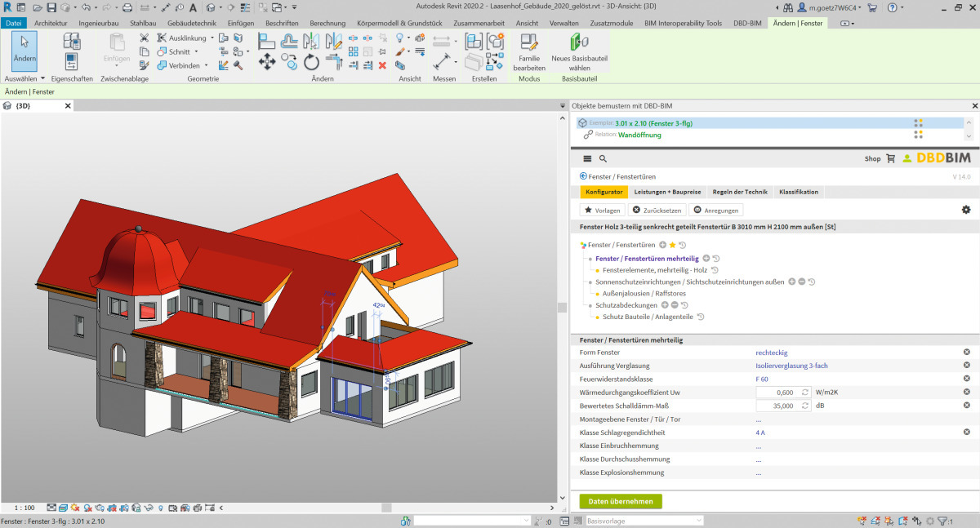The image size is (980, 528).
Task: Open DBD-BIM settings gear icon
Action: (966, 210)
